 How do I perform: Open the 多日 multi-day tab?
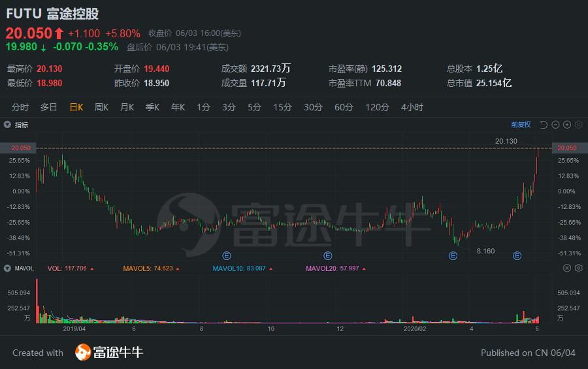point(48,107)
